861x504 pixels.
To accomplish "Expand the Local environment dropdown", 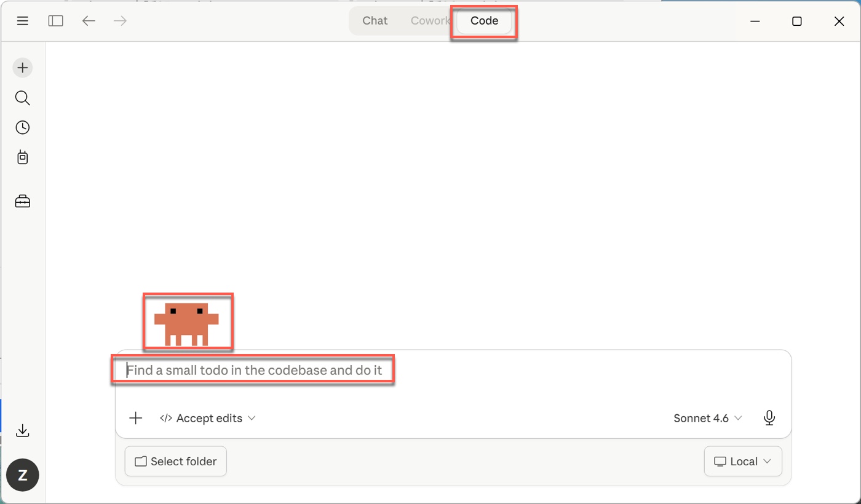I will 742,462.
